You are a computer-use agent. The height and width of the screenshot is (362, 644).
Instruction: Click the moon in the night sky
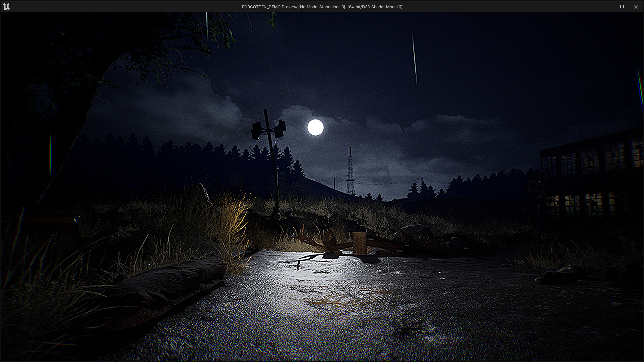coord(315,127)
